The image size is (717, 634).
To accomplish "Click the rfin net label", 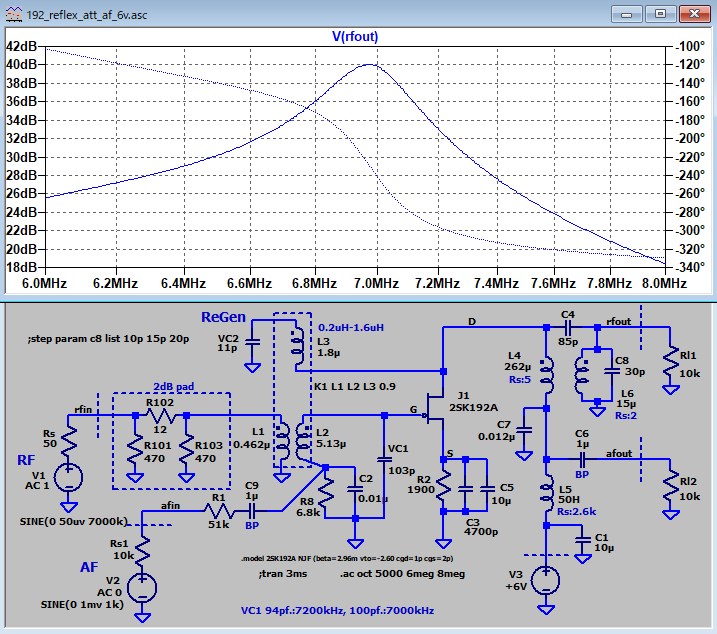I will pos(83,409).
